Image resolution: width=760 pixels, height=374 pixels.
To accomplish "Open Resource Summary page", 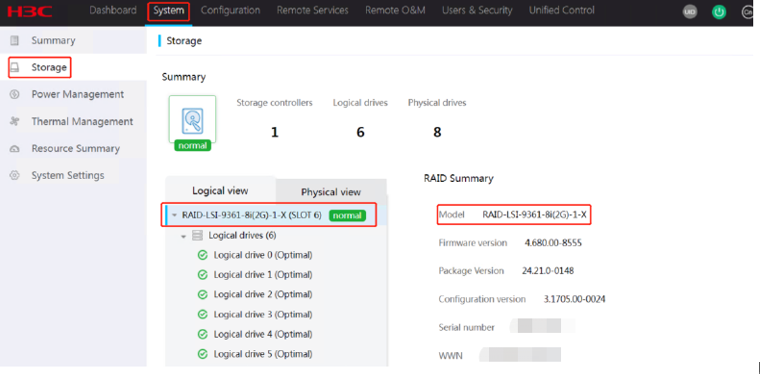I will coord(76,148).
